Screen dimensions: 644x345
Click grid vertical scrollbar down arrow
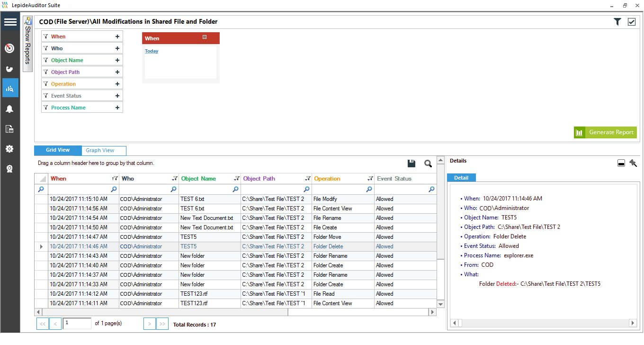pyautogui.click(x=440, y=304)
